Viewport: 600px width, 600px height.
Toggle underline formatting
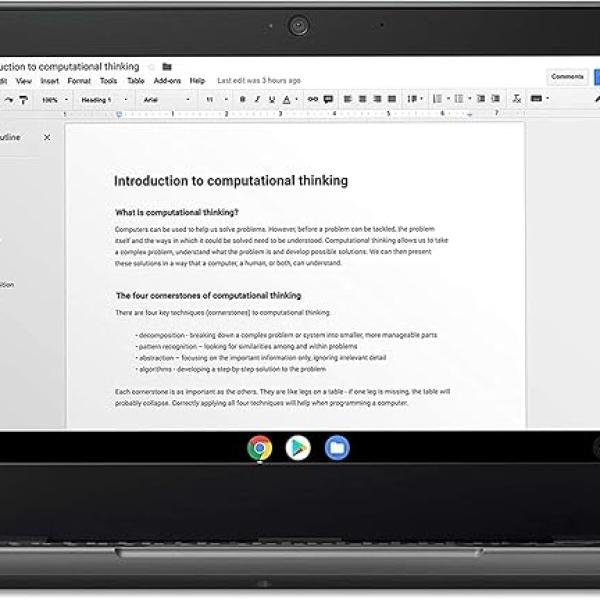[272, 99]
